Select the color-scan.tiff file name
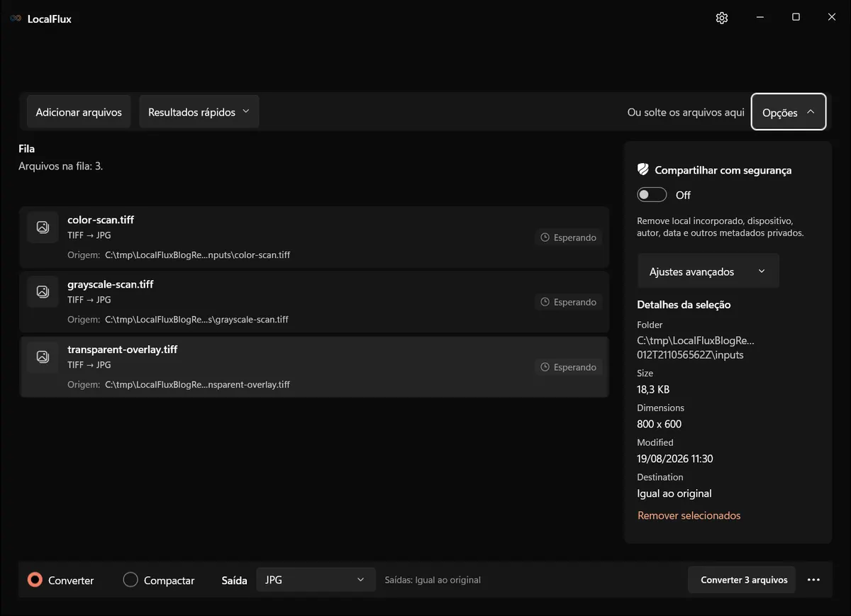The image size is (851, 616). (101, 220)
